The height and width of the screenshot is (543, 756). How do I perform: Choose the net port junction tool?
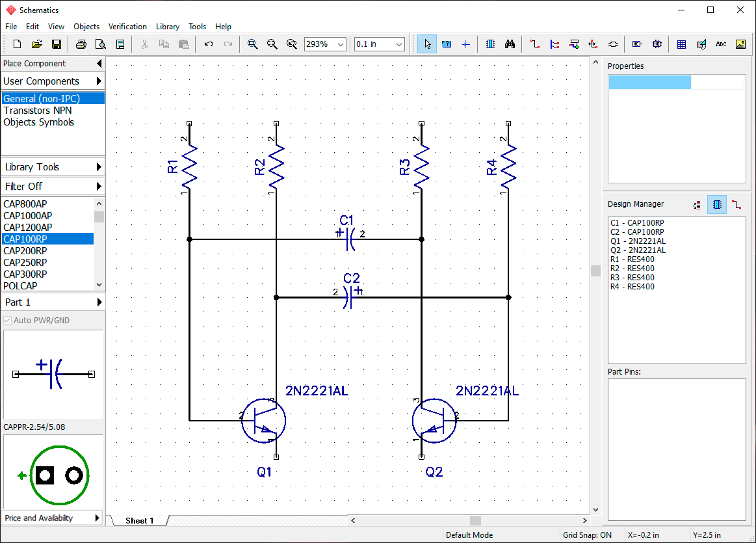tap(593, 44)
